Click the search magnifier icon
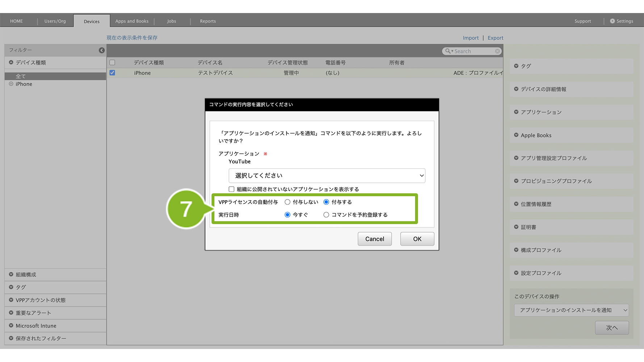The width and height of the screenshot is (644, 362). click(x=448, y=51)
